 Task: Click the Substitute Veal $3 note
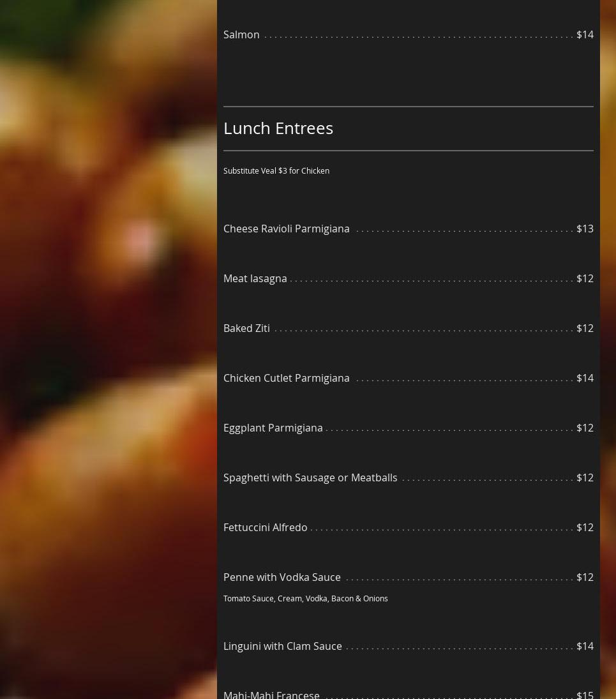pyautogui.click(x=276, y=171)
